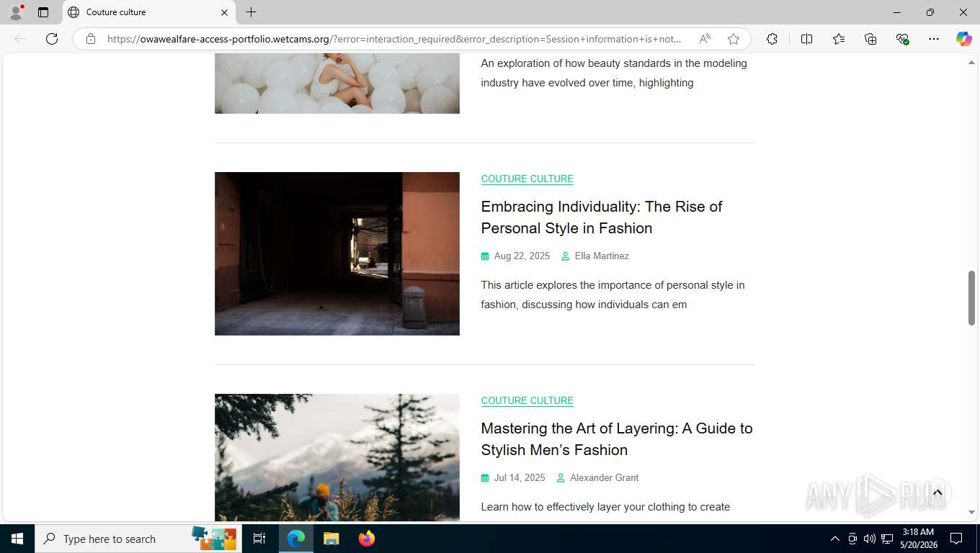Click the scrollbar down arrow
The height and width of the screenshot is (553, 980).
coord(971,512)
